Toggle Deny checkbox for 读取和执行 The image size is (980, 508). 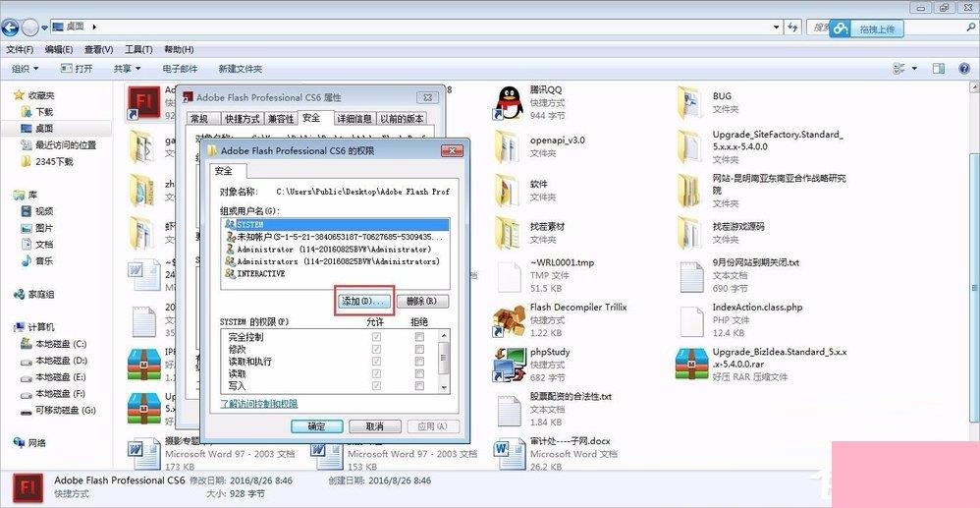[419, 362]
